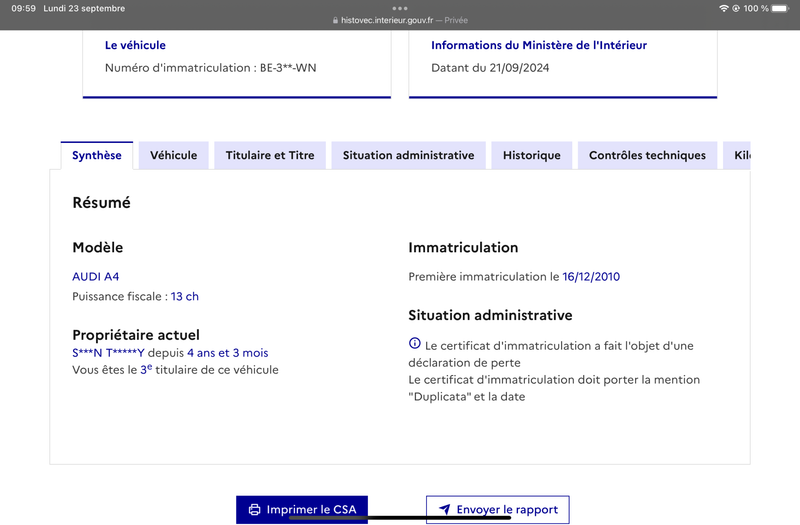
Task: Open the Titulaire et Titre tab
Action: pyautogui.click(x=270, y=155)
